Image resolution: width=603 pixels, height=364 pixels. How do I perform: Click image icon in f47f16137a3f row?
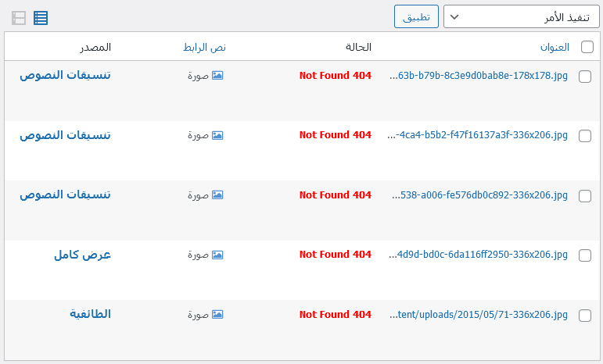(x=217, y=136)
